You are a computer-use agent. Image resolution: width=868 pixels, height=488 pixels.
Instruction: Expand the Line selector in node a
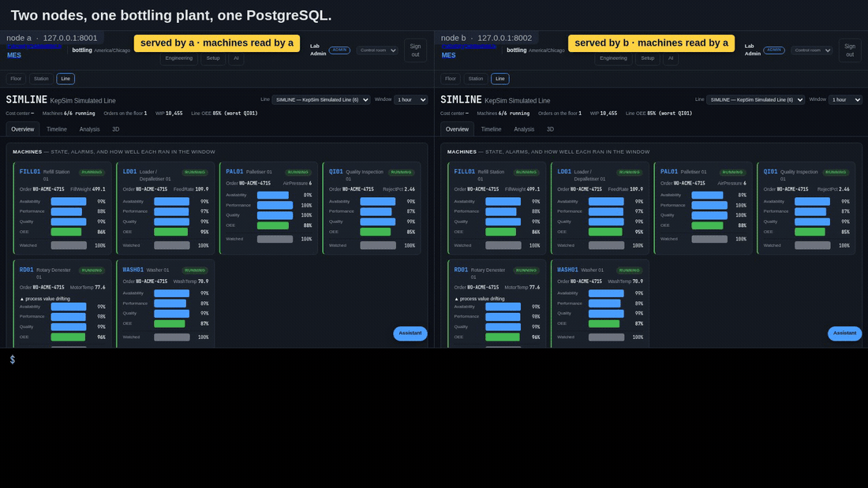pos(321,99)
